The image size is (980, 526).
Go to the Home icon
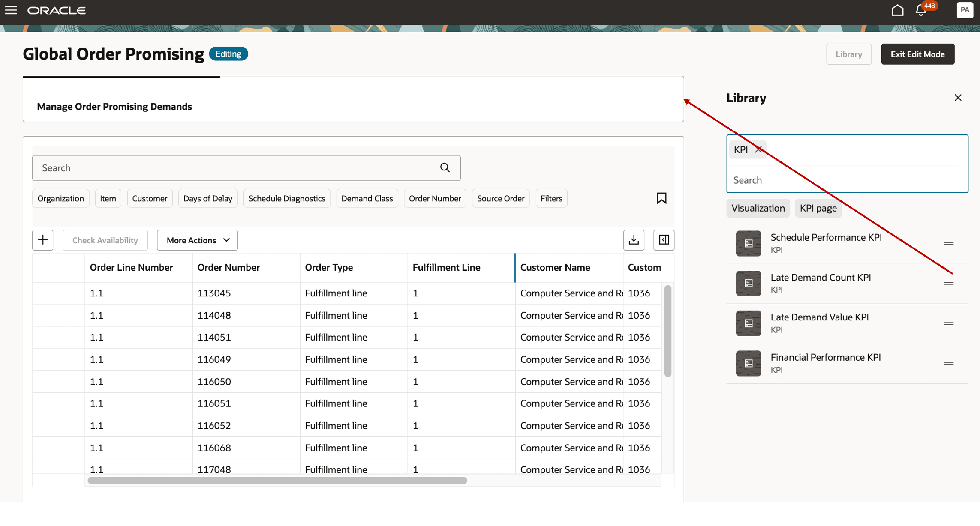coord(897,10)
